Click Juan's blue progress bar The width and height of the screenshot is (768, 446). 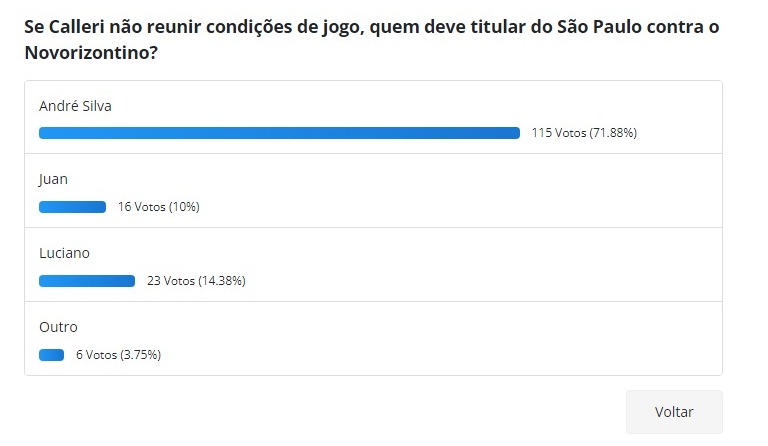(x=72, y=207)
